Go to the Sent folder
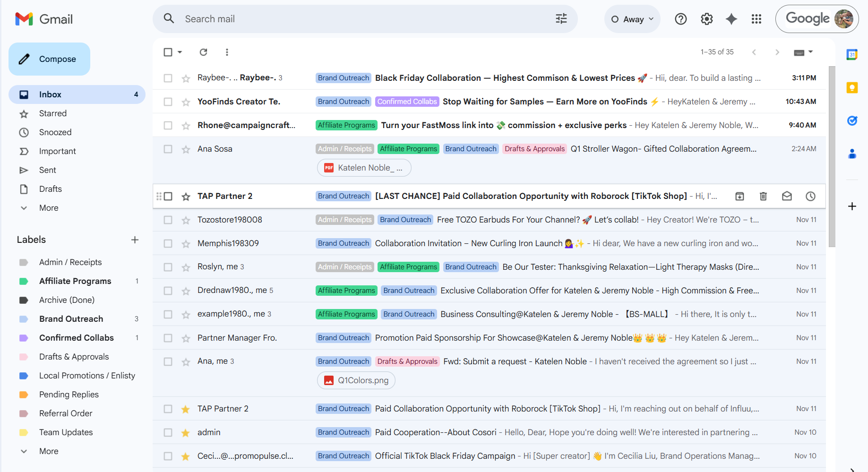868x472 pixels. click(47, 170)
